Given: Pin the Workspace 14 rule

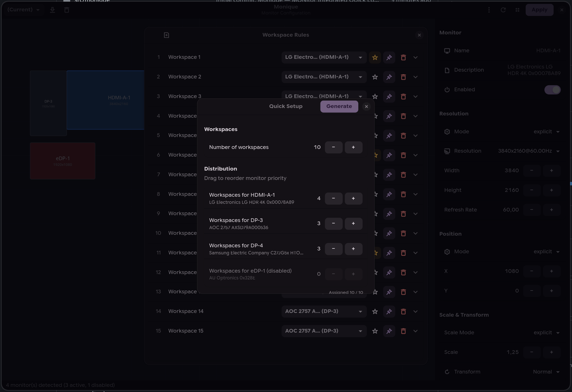Looking at the screenshot, I should 389,311.
